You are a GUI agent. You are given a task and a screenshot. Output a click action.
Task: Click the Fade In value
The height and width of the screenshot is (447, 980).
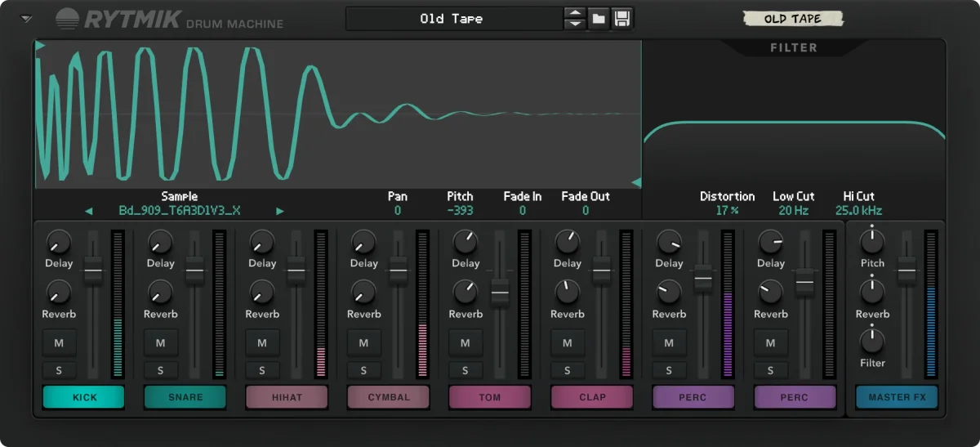523,211
